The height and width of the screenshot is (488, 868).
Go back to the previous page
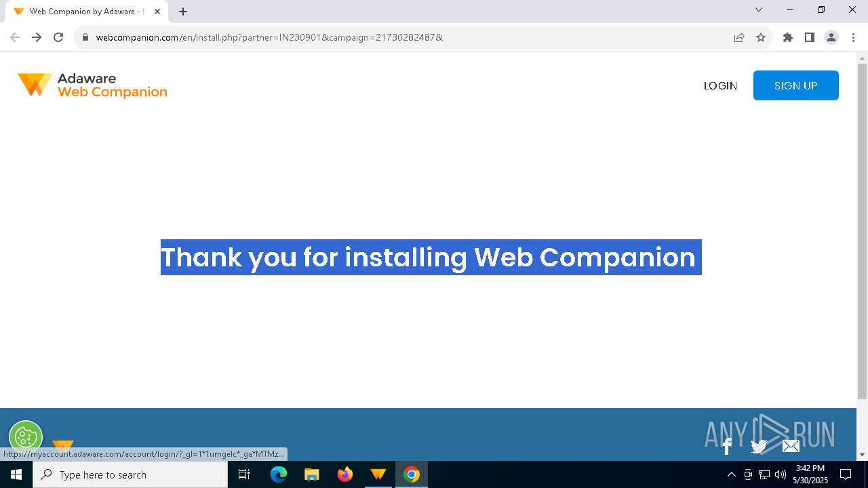(15, 37)
